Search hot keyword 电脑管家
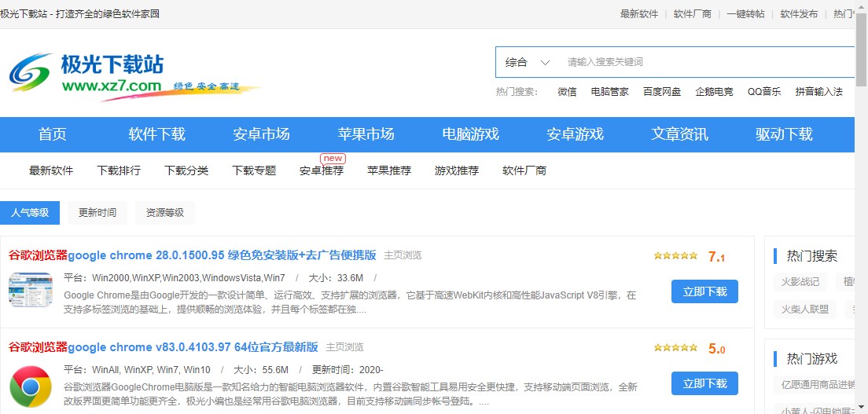Screen dimensions: 868x414 (609, 92)
